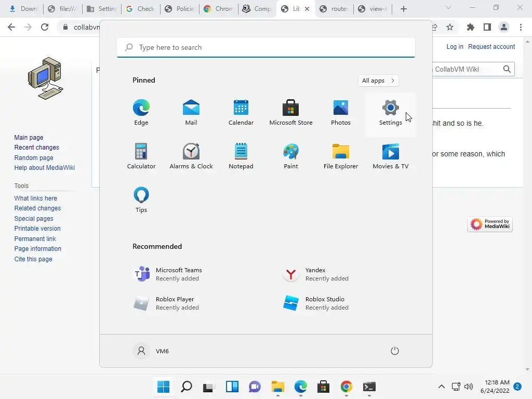Screen dimensions: 532x399
Task: Click the Windows Start button on taskbar
Action: pos(163,387)
